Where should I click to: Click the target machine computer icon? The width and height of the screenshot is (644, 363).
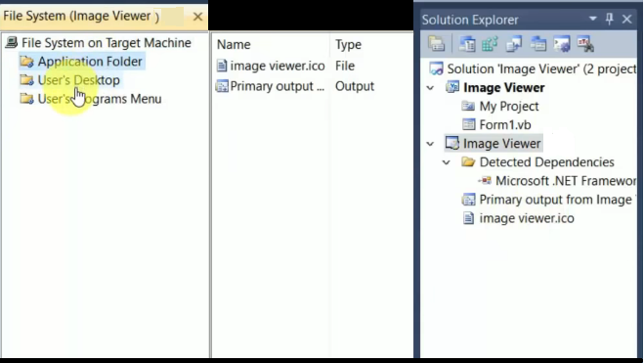[x=12, y=42]
